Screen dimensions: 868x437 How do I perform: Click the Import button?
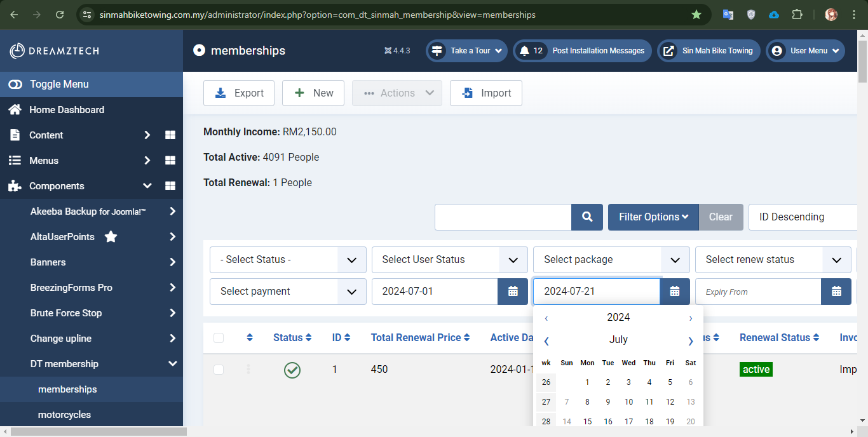pos(486,93)
